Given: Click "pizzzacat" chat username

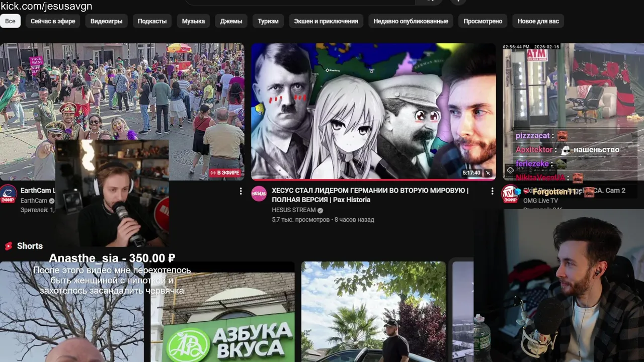Looking at the screenshot, I should coord(532,136).
